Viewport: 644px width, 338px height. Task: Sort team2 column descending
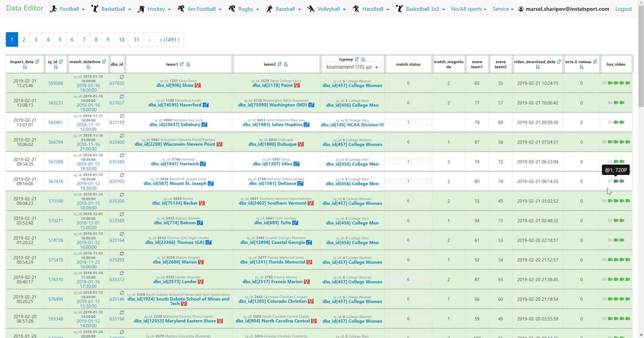pyautogui.click(x=280, y=64)
